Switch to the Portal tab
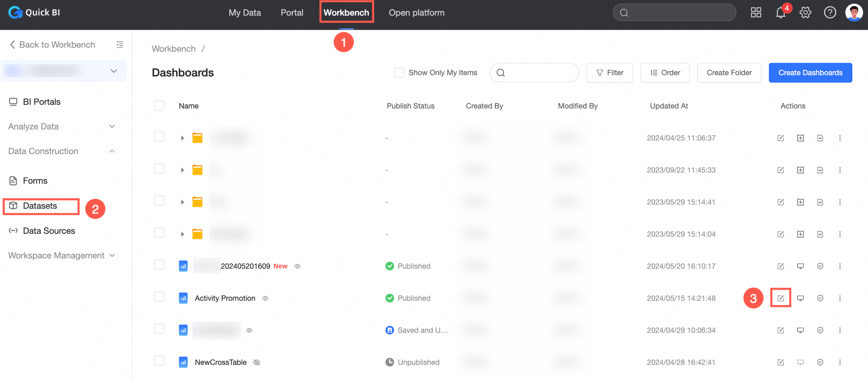The width and height of the screenshot is (868, 378). 292,13
